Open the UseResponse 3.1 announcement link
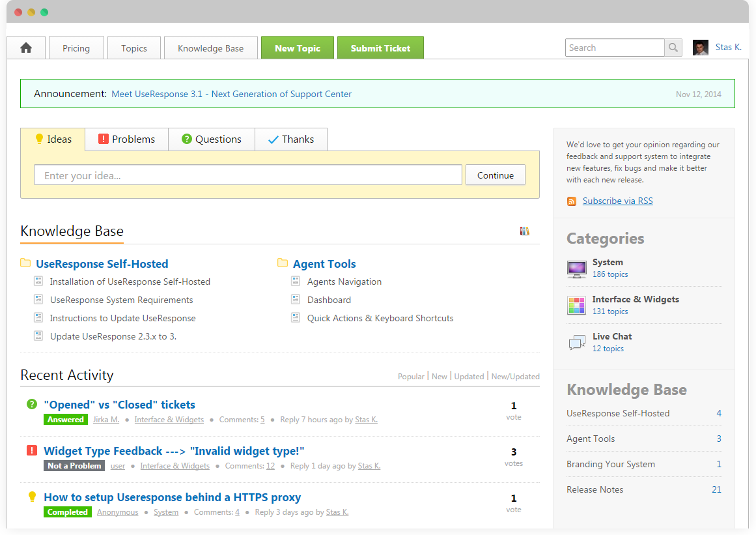756x535 pixels. (x=231, y=94)
